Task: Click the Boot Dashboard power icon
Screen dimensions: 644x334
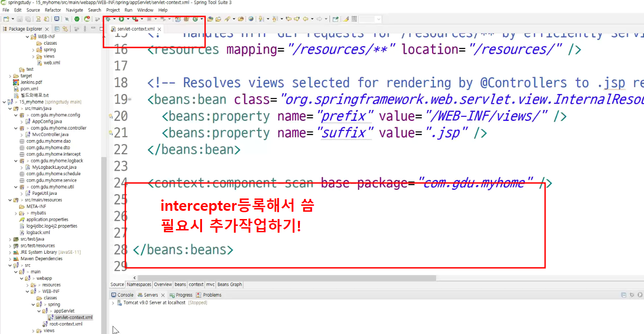Action: pyautogui.click(x=77, y=19)
